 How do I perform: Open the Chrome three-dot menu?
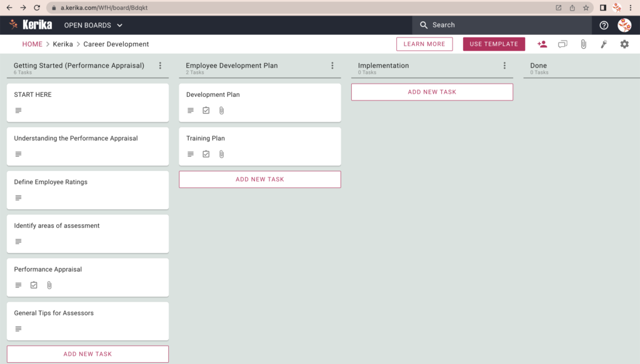(x=631, y=7)
